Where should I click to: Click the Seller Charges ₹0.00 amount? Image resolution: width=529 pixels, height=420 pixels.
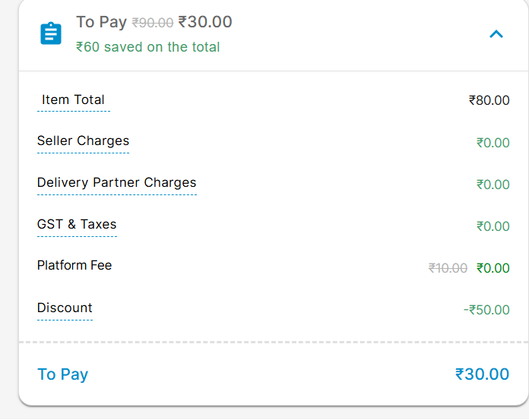pos(493,143)
